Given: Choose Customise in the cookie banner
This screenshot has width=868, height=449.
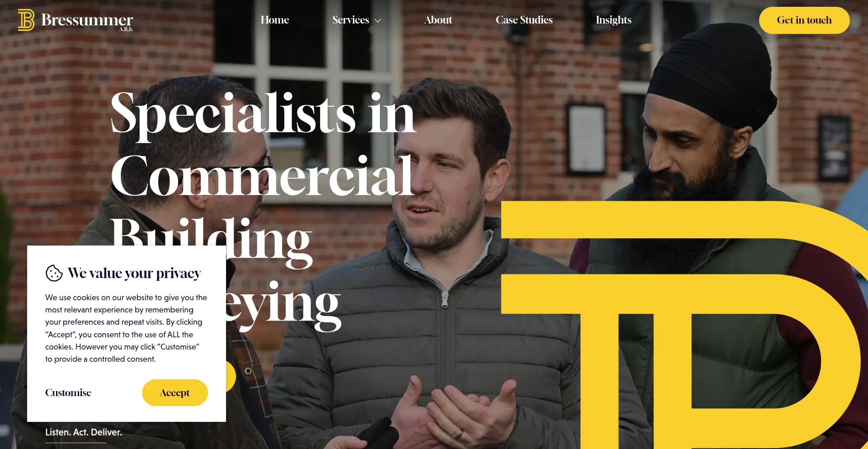Looking at the screenshot, I should pos(68,392).
